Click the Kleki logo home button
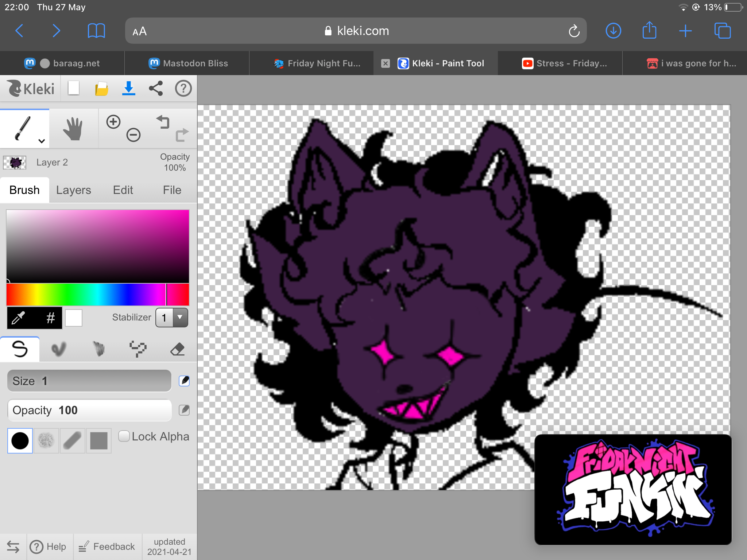Screen dimensions: 747x560 coord(31,89)
